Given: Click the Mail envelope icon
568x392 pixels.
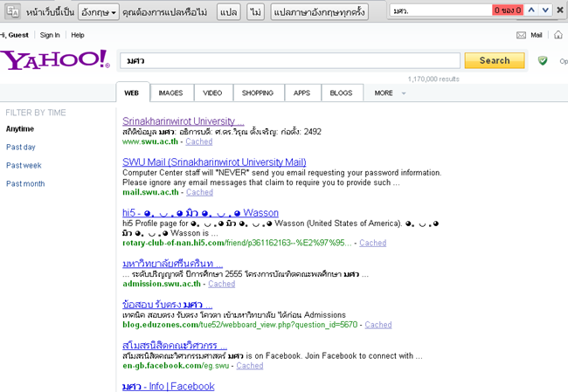Looking at the screenshot, I should pos(521,35).
